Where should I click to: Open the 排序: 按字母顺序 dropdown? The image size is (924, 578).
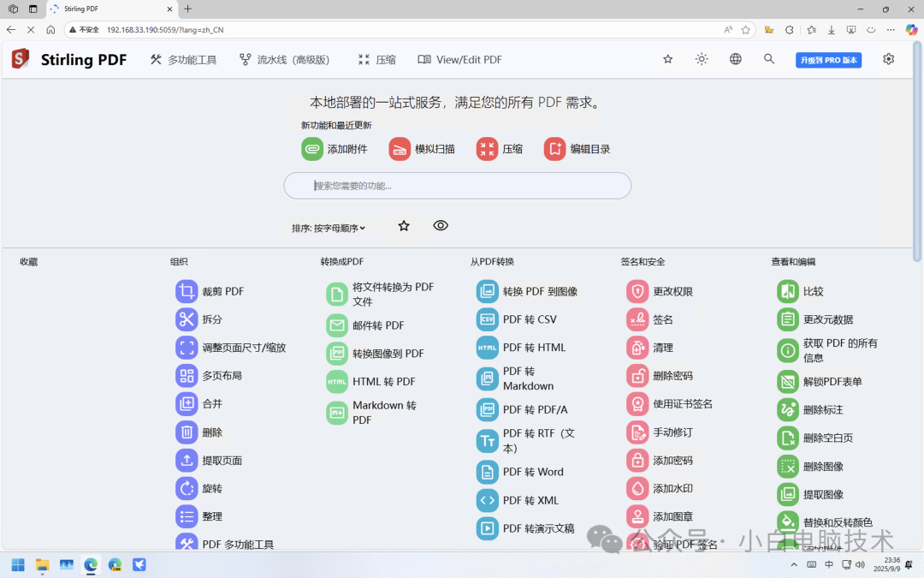click(329, 229)
